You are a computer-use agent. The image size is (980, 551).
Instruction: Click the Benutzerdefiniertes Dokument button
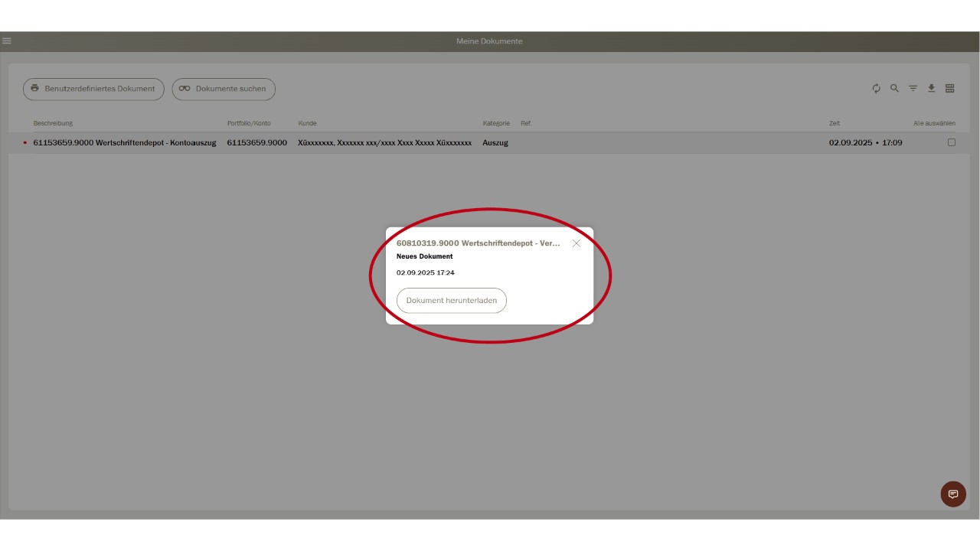coord(93,89)
